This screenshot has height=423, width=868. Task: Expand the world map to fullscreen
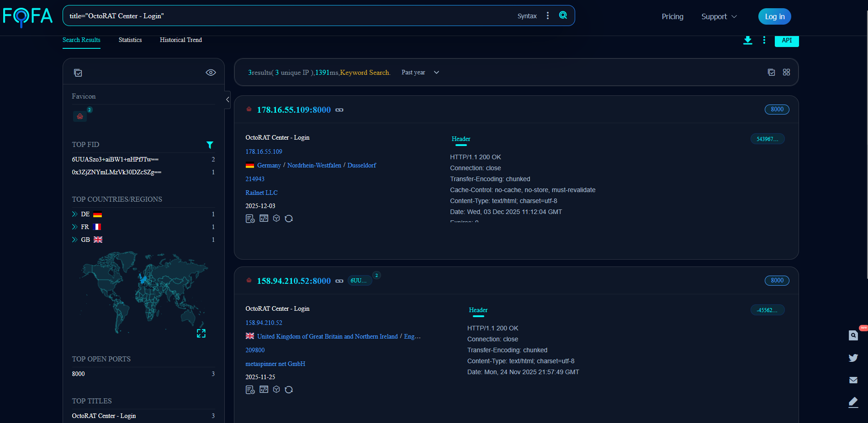[201, 334]
